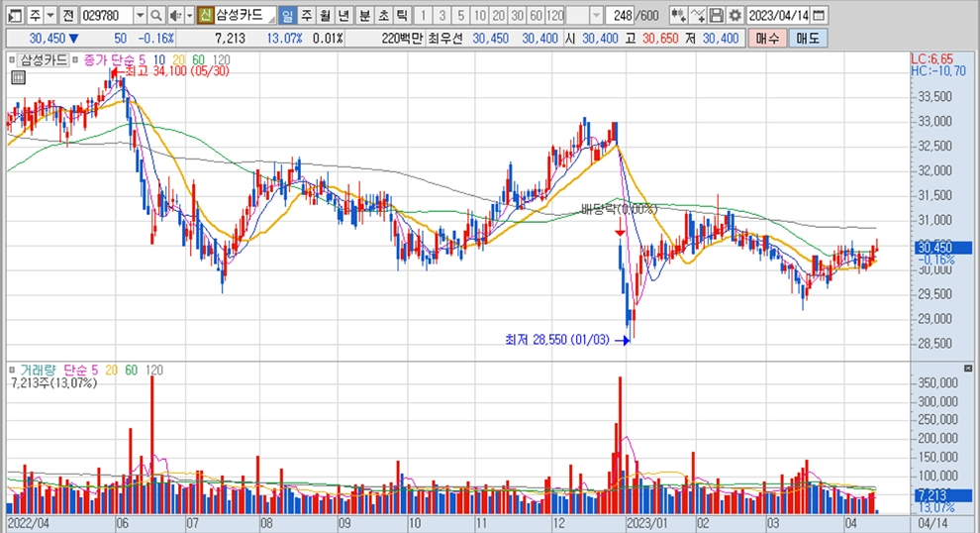Click the window layout icon at top-left
Image resolution: width=980 pixels, height=533 pixels.
[x=13, y=16]
